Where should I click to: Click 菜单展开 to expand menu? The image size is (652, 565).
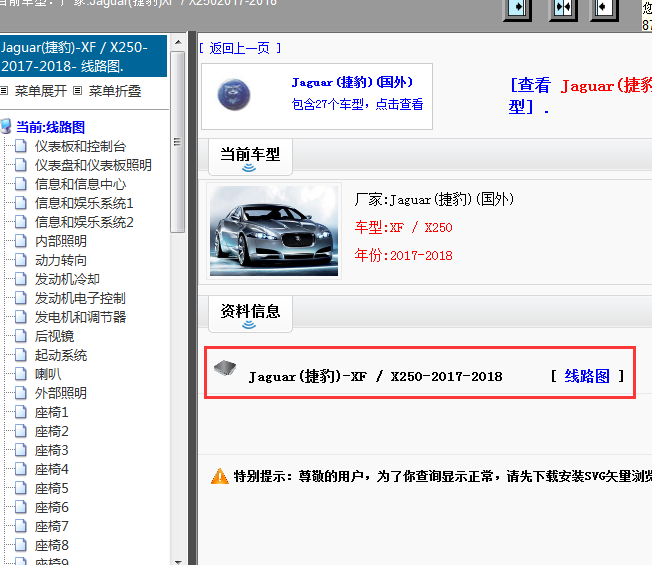click(40, 91)
